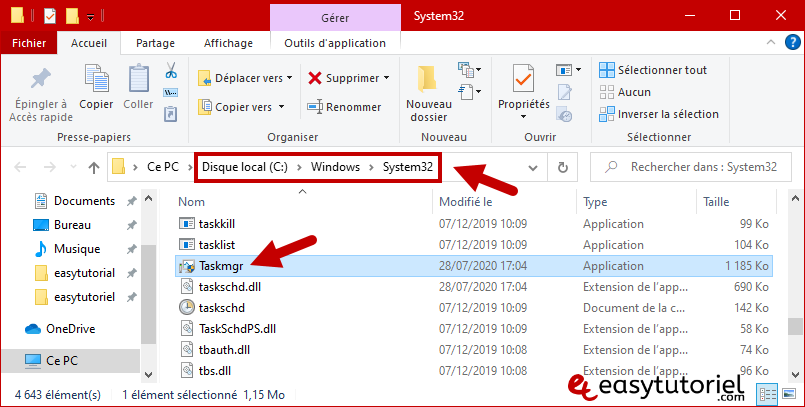Viewport: 805px width, 407px height.
Task: Open recent locations dropdown arrow
Action: coord(73,167)
